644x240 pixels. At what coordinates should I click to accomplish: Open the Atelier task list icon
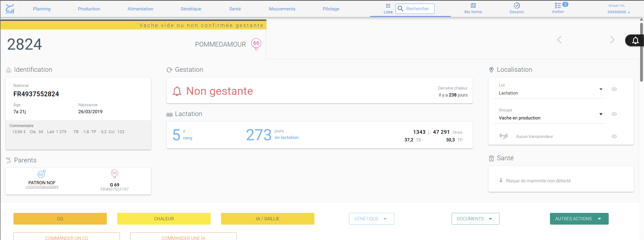click(x=558, y=5)
